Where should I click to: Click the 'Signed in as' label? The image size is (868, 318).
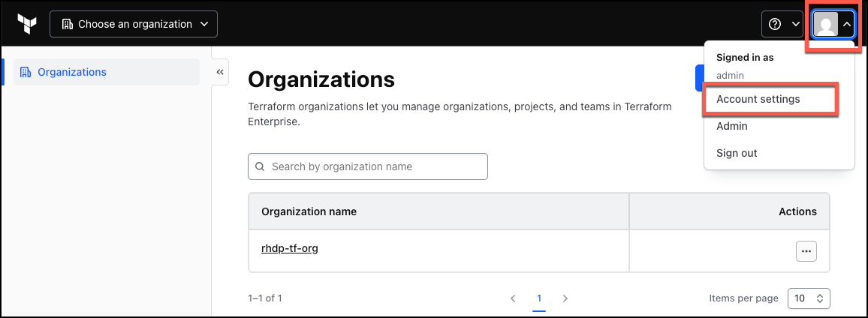(745, 57)
